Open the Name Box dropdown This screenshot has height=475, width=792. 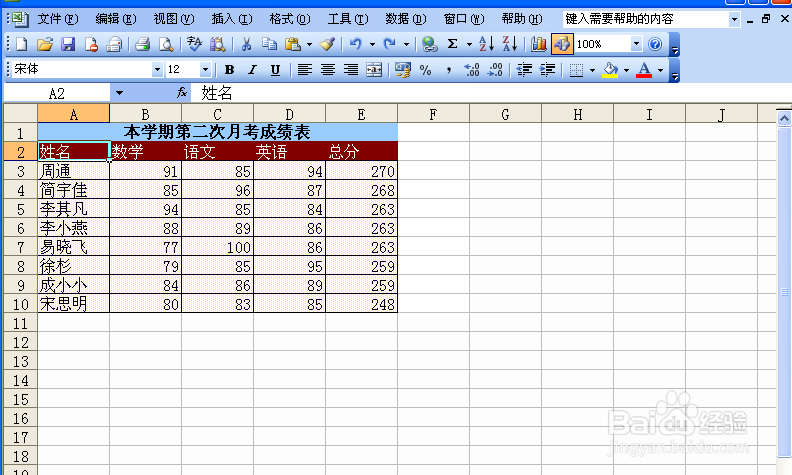coord(119,93)
